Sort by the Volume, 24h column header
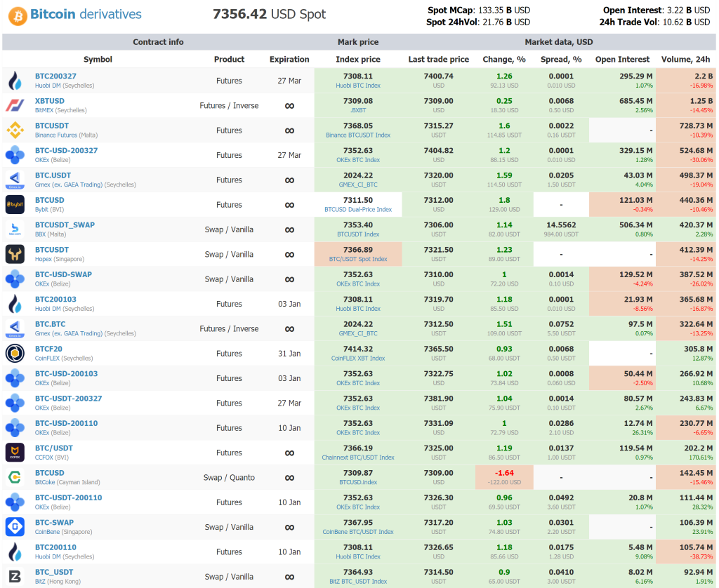This screenshot has width=719, height=588. (x=685, y=59)
